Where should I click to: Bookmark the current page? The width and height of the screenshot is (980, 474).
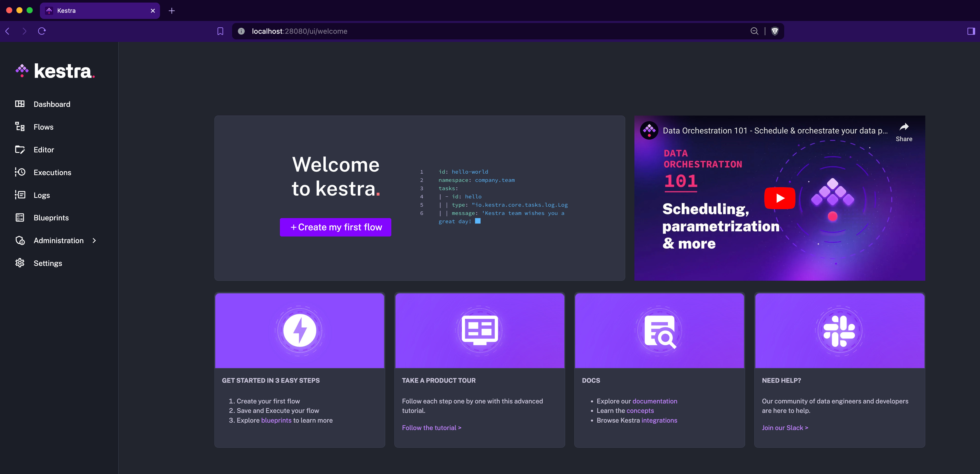pos(220,31)
